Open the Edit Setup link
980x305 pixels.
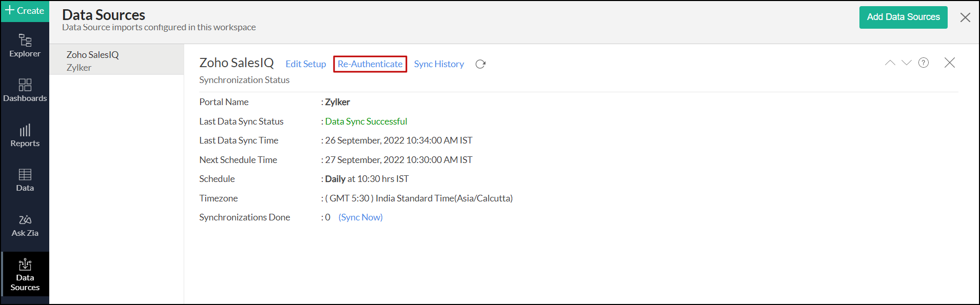[306, 64]
